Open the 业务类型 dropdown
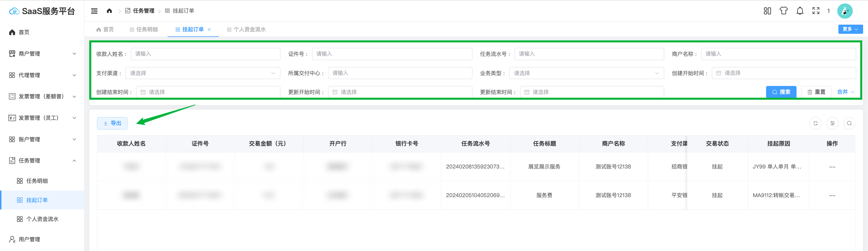Screen dimensions: 868x251 [x=586, y=73]
